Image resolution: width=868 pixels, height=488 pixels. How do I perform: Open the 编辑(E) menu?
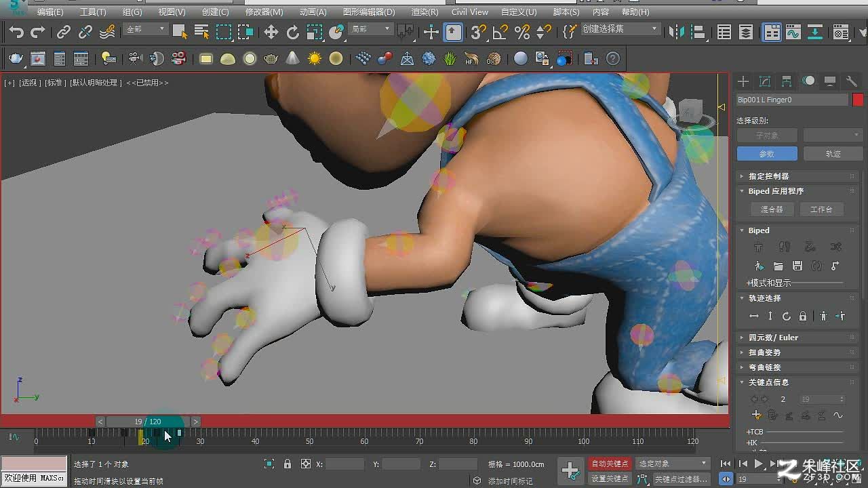(50, 12)
